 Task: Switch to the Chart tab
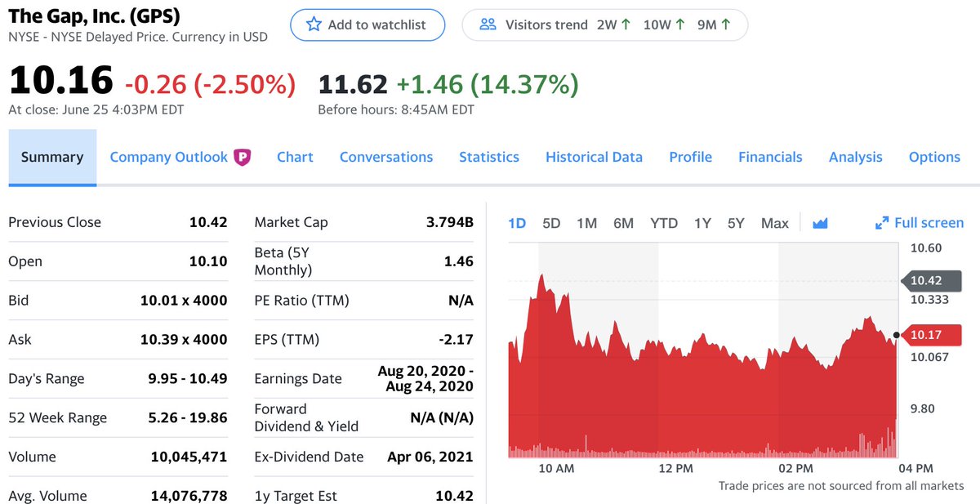pyautogui.click(x=295, y=157)
